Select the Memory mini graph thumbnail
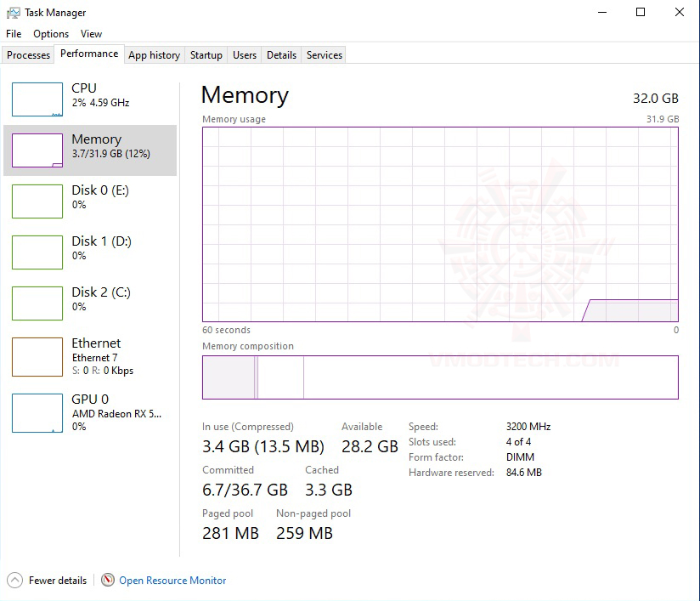700x601 pixels. pos(37,150)
